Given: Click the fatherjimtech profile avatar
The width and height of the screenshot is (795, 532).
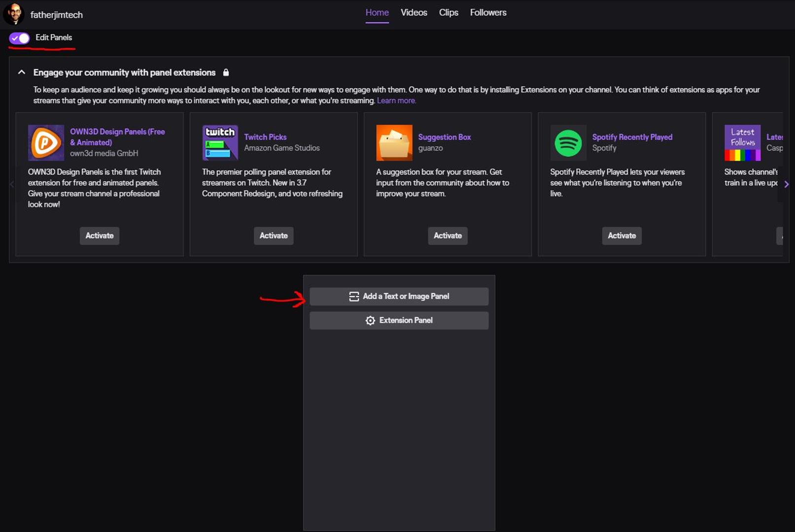Looking at the screenshot, I should tap(14, 14).
